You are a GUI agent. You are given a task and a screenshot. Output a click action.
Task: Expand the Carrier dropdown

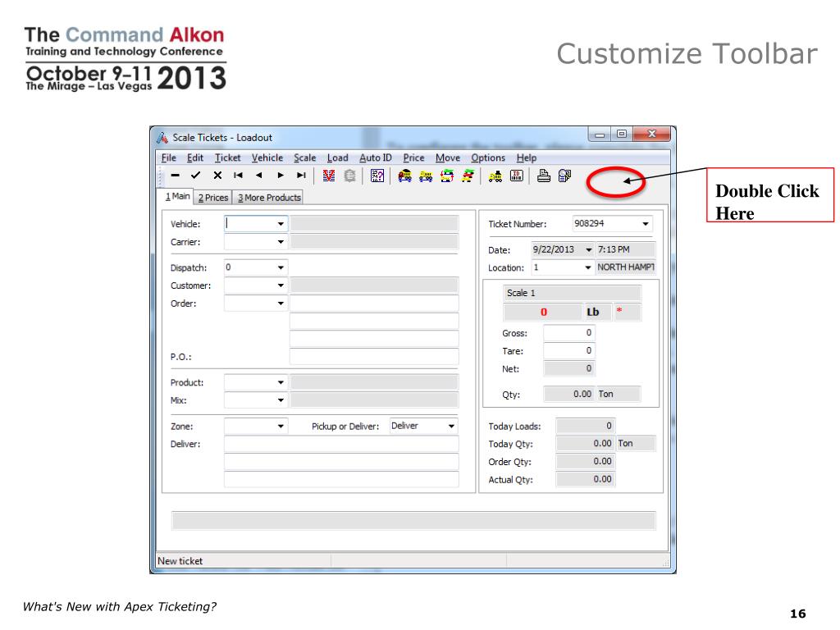point(281,242)
